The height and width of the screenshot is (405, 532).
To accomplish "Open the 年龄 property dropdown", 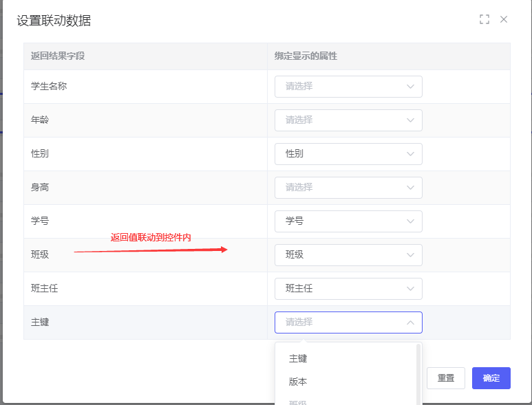I will (x=348, y=120).
